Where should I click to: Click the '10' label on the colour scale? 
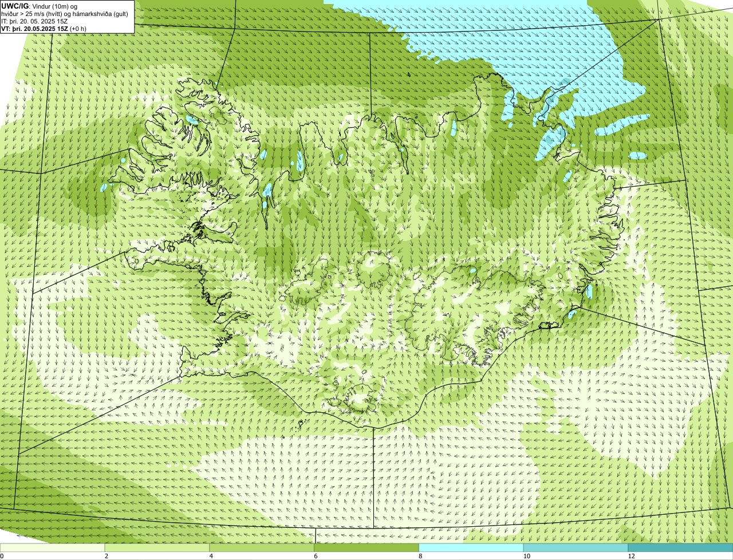(x=526, y=556)
